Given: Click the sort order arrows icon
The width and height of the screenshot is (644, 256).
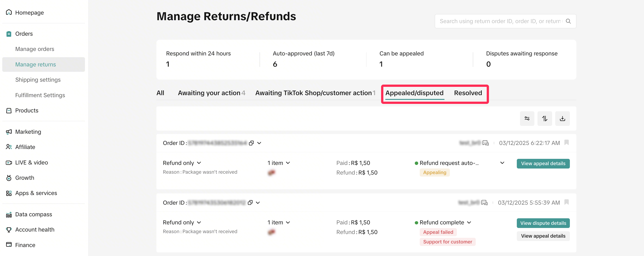Looking at the screenshot, I should pos(544,118).
